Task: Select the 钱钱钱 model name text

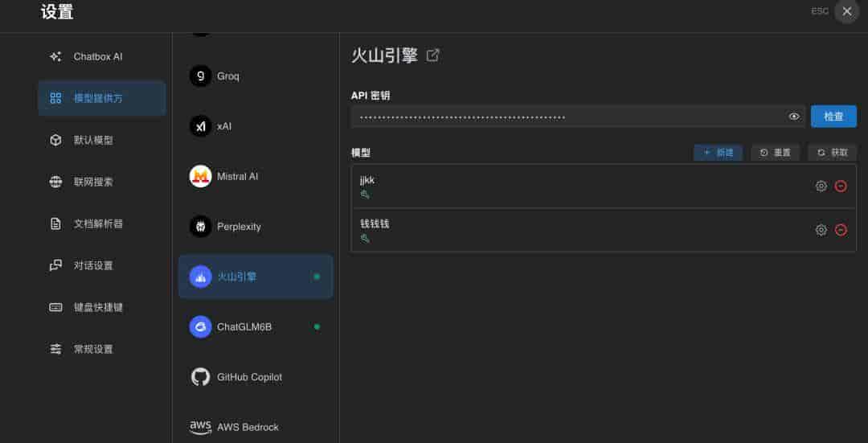Action: coord(375,224)
